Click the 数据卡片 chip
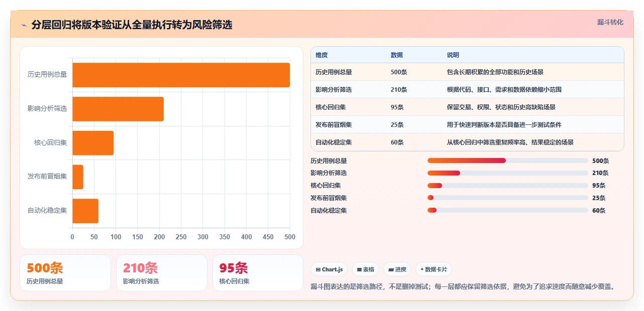644x311 pixels. [434, 269]
